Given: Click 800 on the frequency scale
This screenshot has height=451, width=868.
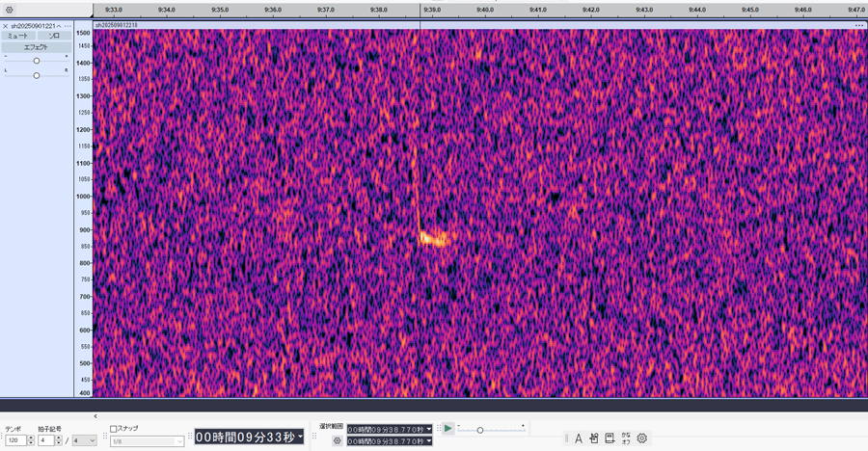Looking at the screenshot, I should 85,263.
